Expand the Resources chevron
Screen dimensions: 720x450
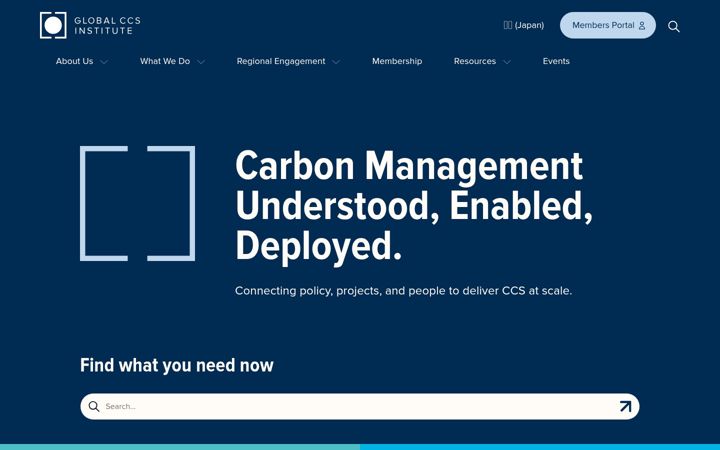[x=507, y=62]
